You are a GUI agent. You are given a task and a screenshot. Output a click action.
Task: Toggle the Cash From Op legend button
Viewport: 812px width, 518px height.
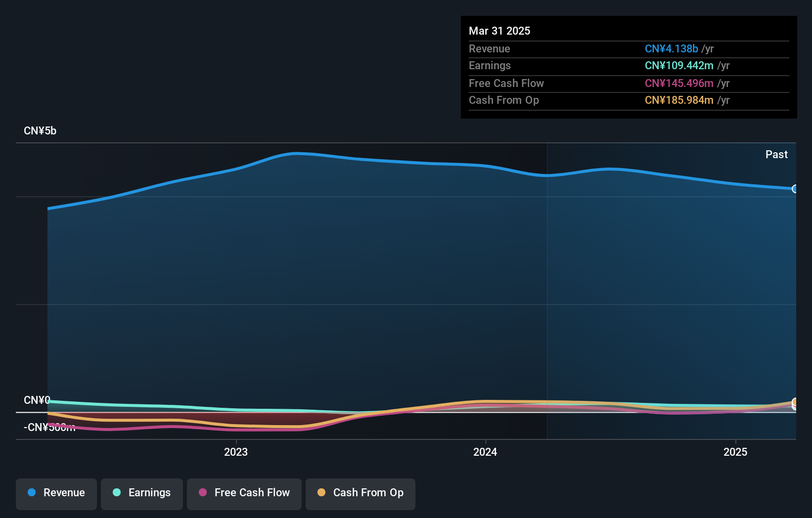(361, 494)
